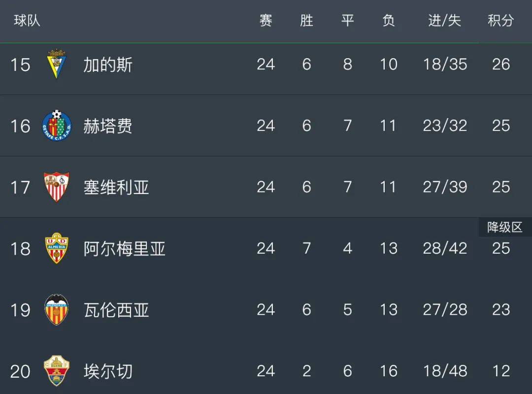The width and height of the screenshot is (532, 394).
Task: Click the 球队 column header
Action: 27,20
